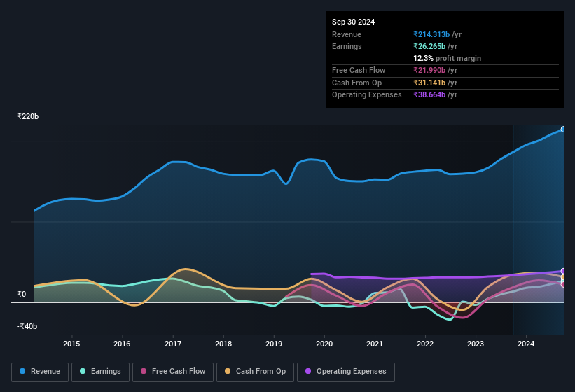Hide the Cash From Op series
The image size is (575, 392).
tap(255, 372)
